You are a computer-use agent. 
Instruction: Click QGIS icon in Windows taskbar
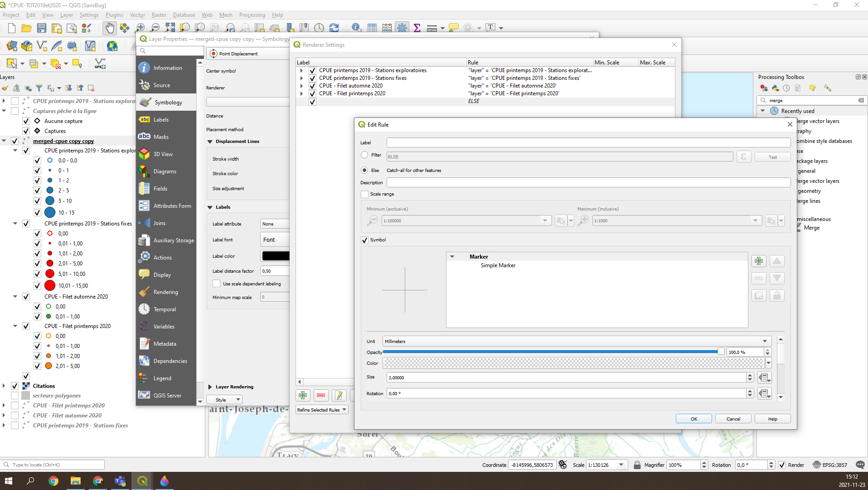tap(142, 481)
